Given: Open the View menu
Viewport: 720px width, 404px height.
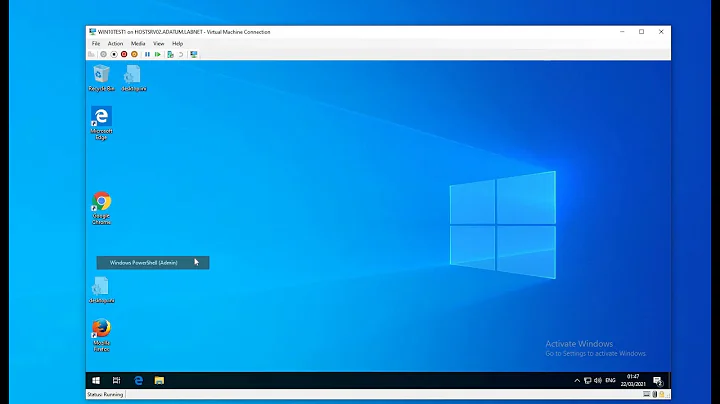Looking at the screenshot, I should (158, 44).
